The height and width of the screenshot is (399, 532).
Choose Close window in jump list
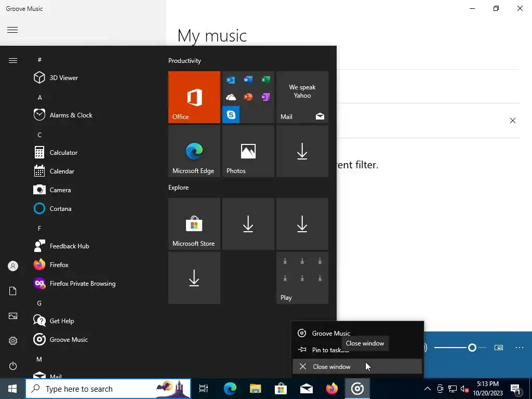click(x=357, y=366)
